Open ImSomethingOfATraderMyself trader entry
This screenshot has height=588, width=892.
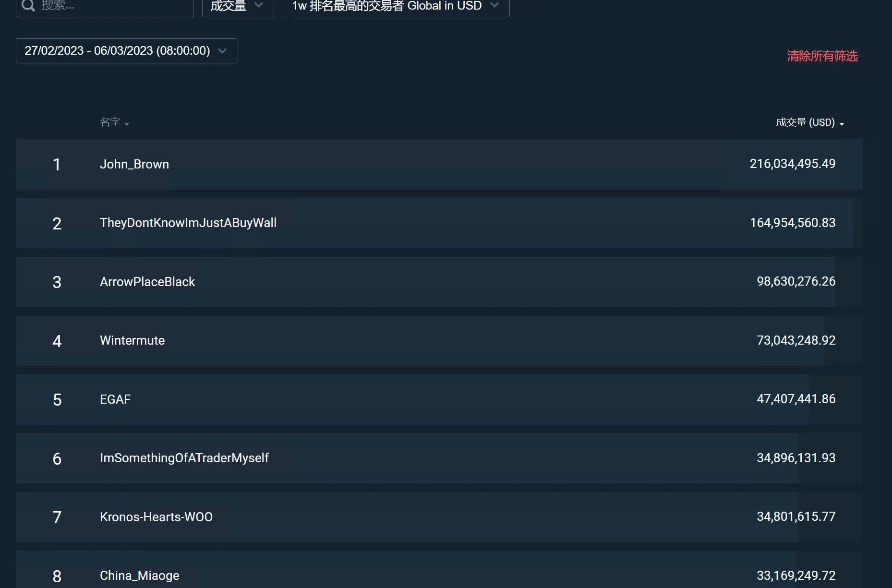click(184, 458)
